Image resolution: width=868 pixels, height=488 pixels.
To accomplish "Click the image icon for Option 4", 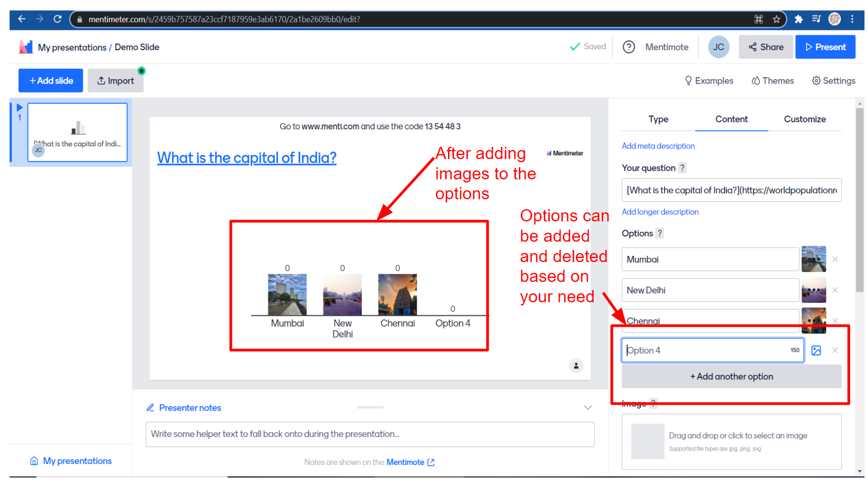I will pyautogui.click(x=816, y=351).
